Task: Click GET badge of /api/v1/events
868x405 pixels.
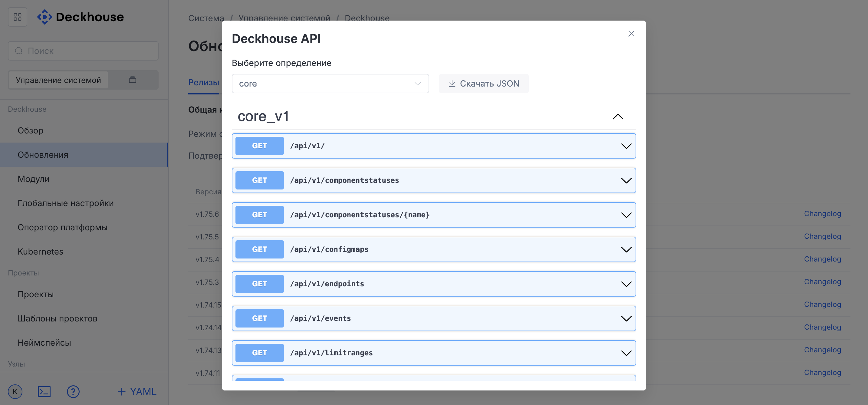Action: click(259, 318)
